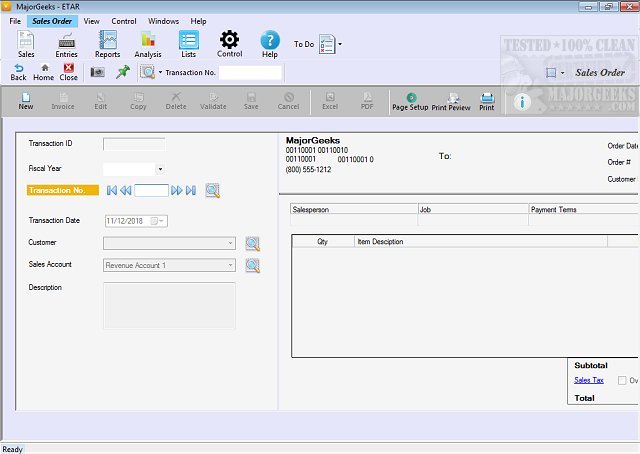
Task: Look up customer with magnifier icon
Action: click(x=253, y=244)
